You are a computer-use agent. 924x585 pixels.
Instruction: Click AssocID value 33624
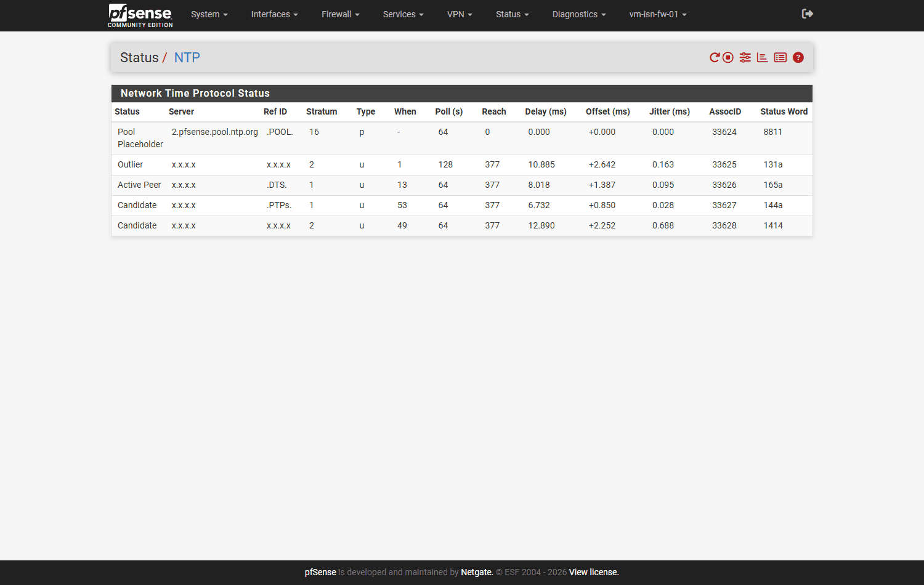point(724,132)
